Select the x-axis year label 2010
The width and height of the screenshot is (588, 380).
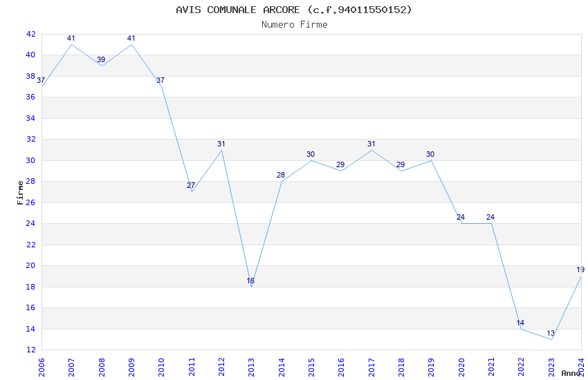click(x=161, y=368)
